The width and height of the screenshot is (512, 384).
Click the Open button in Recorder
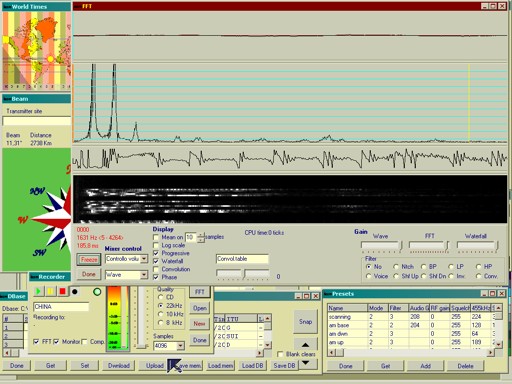199,308
